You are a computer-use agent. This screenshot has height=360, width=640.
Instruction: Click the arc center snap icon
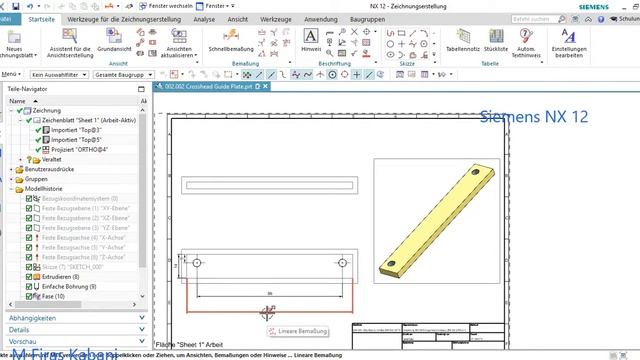344,74
